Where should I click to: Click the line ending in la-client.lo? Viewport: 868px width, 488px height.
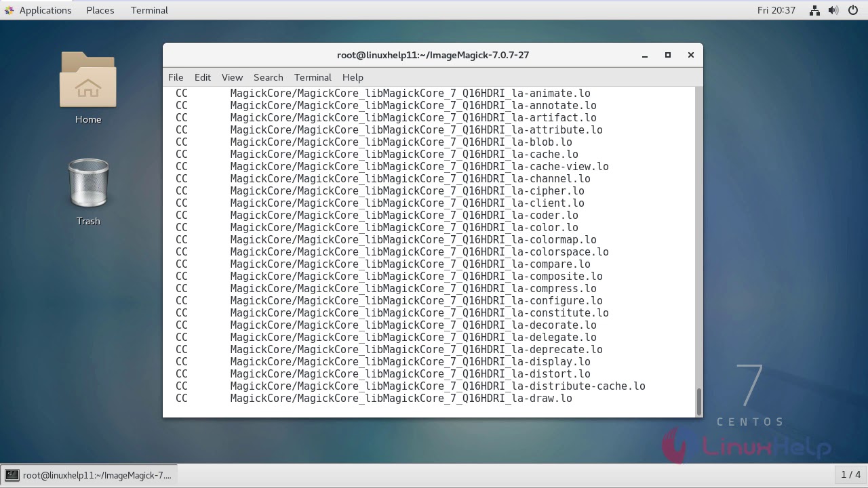380,203
